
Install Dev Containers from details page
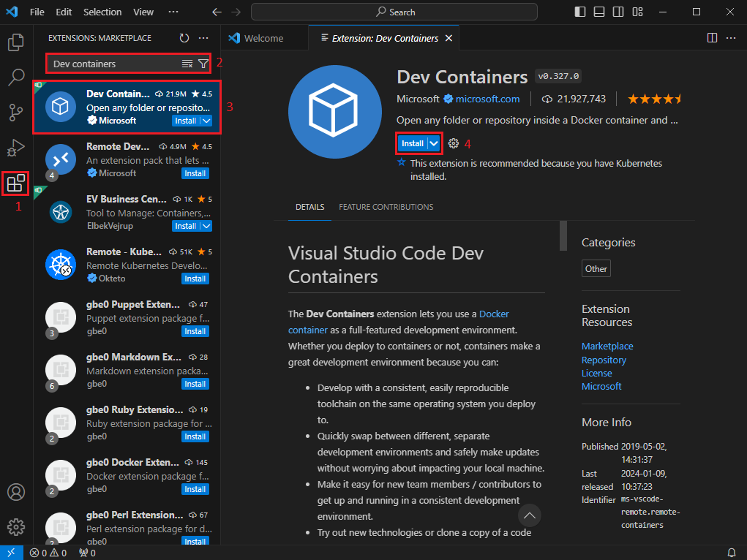click(x=412, y=143)
